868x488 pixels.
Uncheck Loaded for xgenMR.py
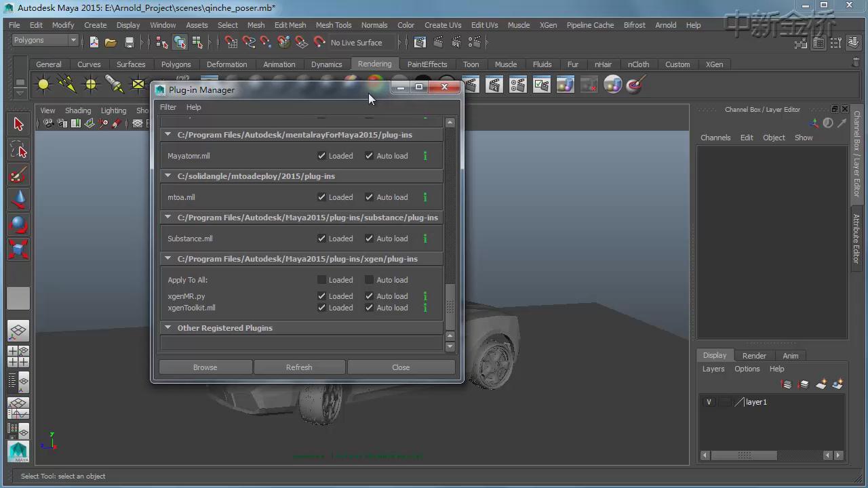pos(321,296)
